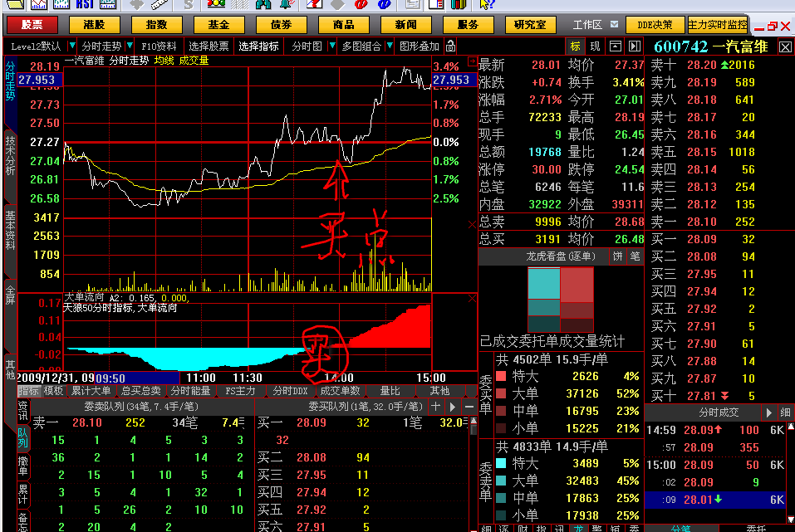Screen dimensions: 795x532
Task: Switch chart view to 饼 mode
Action: coord(617,256)
